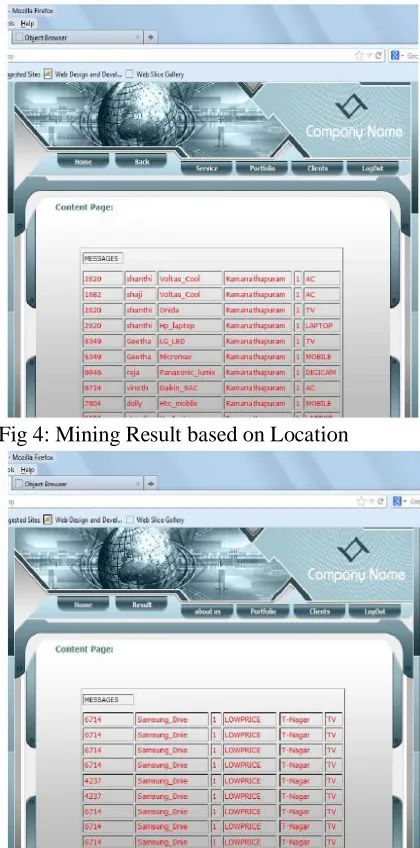This screenshot has height=848, width=420.
Task: Bookmark page with star icon, bottom window
Action: coord(361,501)
